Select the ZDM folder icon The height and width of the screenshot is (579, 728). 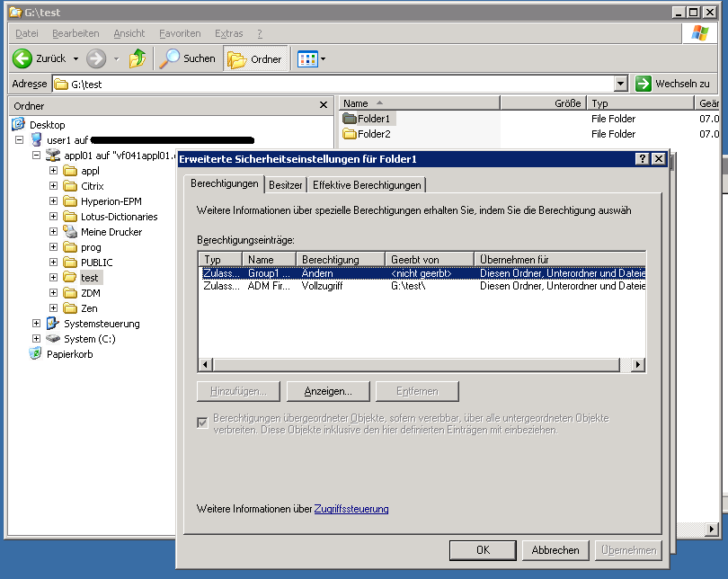[70, 293]
